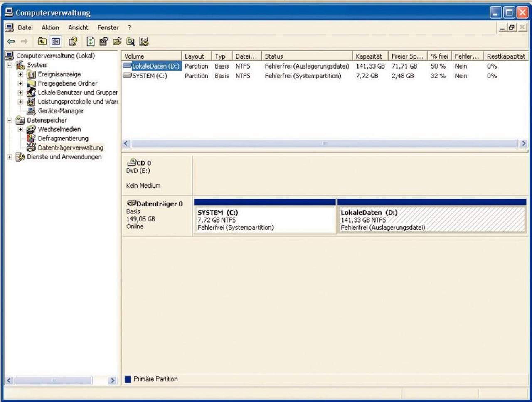Expand Dienste und Anwendungen node

pyautogui.click(x=10, y=157)
